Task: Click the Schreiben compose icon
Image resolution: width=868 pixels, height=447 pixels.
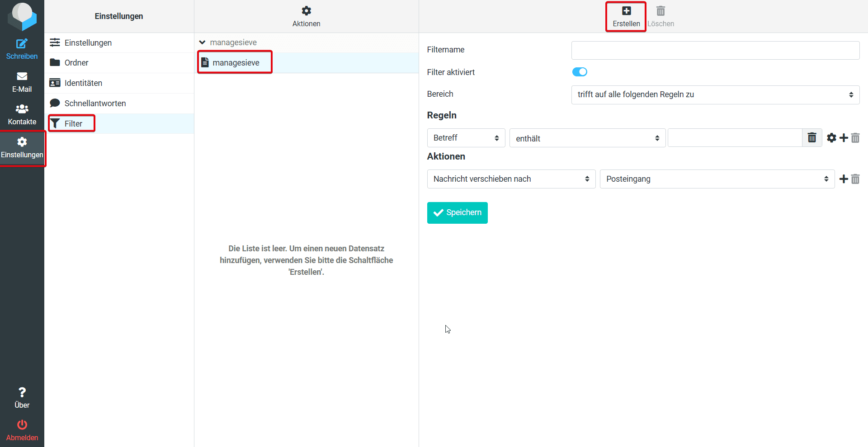Action: click(22, 44)
